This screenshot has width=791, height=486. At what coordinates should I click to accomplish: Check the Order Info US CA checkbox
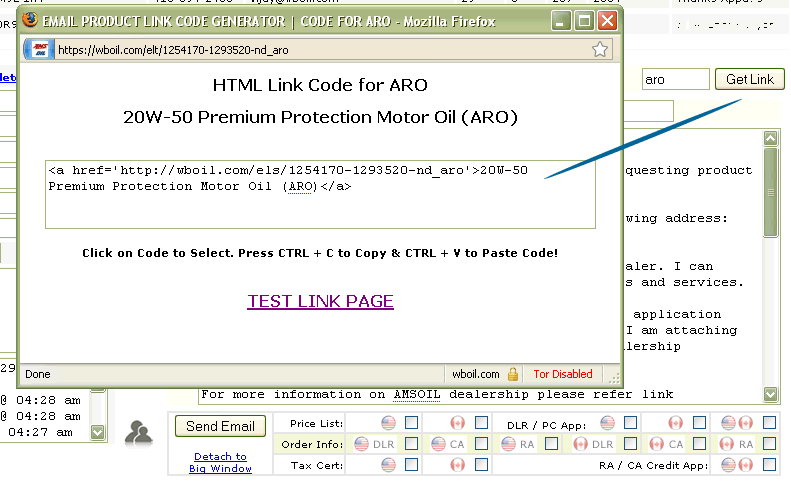click(x=482, y=443)
